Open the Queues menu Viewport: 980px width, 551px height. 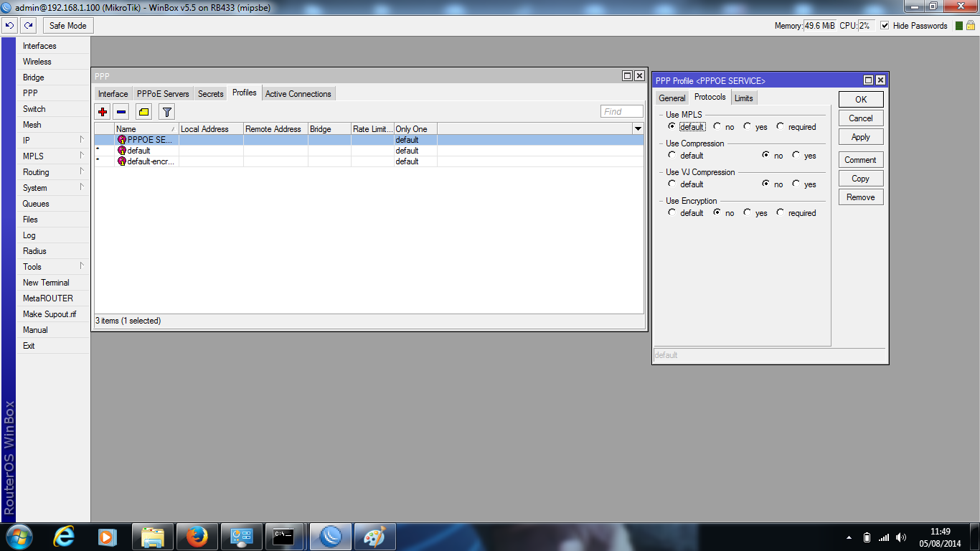(53, 204)
